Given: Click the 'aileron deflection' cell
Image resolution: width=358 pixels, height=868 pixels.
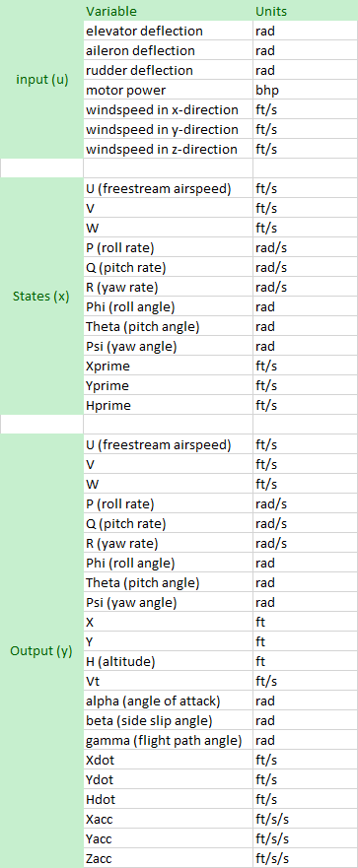Looking at the screenshot, I should (x=168, y=51).
